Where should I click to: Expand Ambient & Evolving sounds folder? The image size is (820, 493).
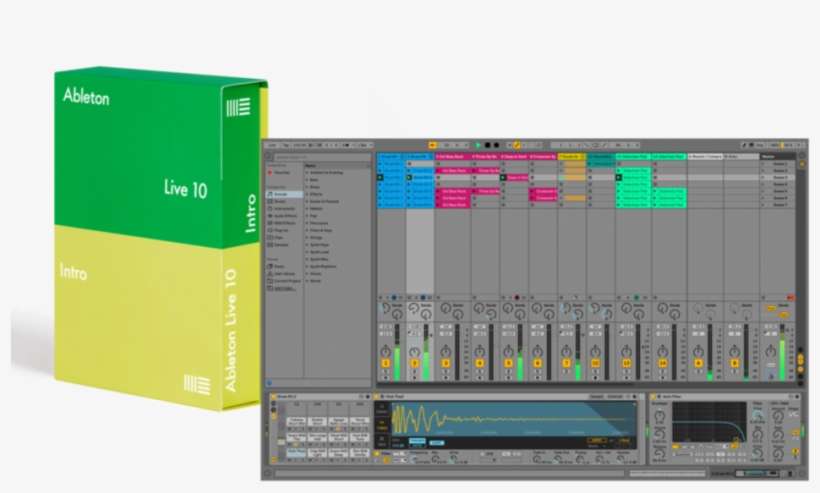point(308,173)
